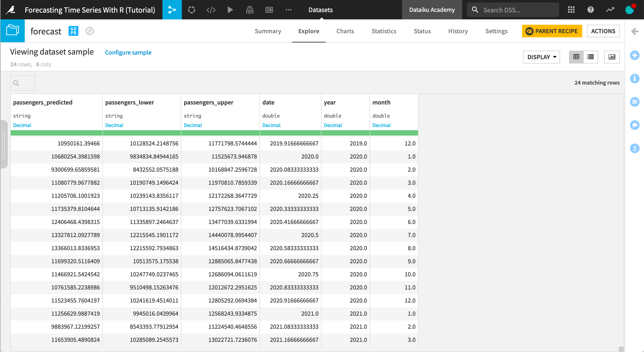Open the dashboard icon in top bar
The height and width of the screenshot is (352, 644).
click(x=269, y=10)
